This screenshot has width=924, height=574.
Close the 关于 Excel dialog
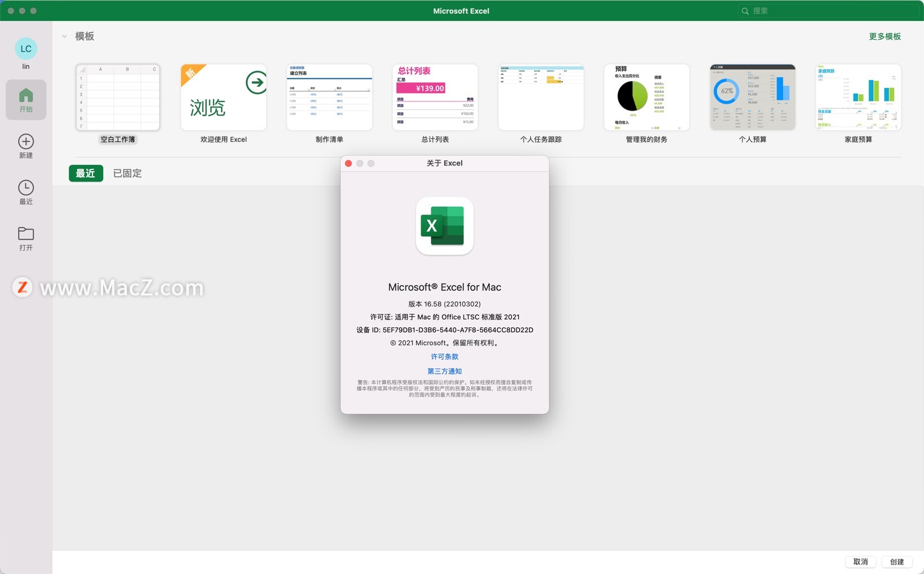(348, 163)
